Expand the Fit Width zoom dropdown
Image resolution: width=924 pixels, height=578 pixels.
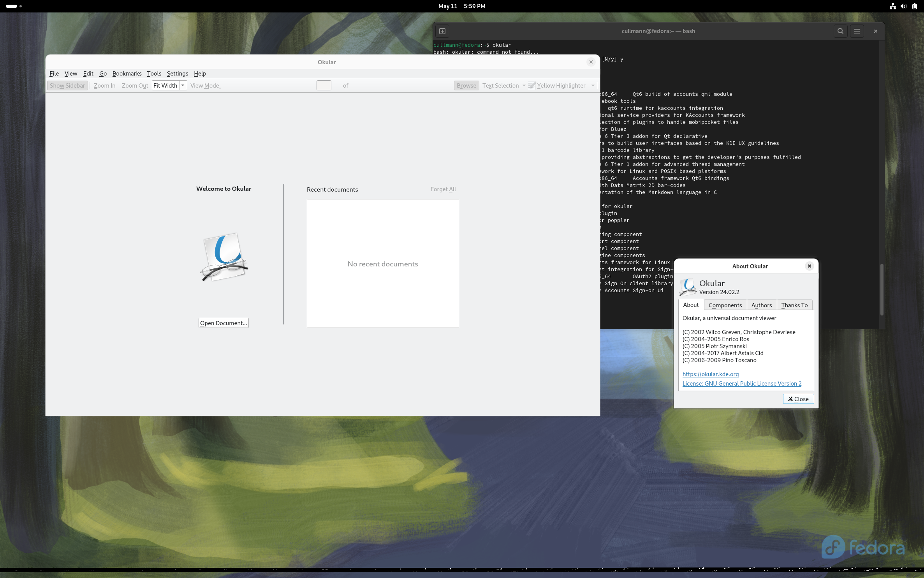click(183, 85)
